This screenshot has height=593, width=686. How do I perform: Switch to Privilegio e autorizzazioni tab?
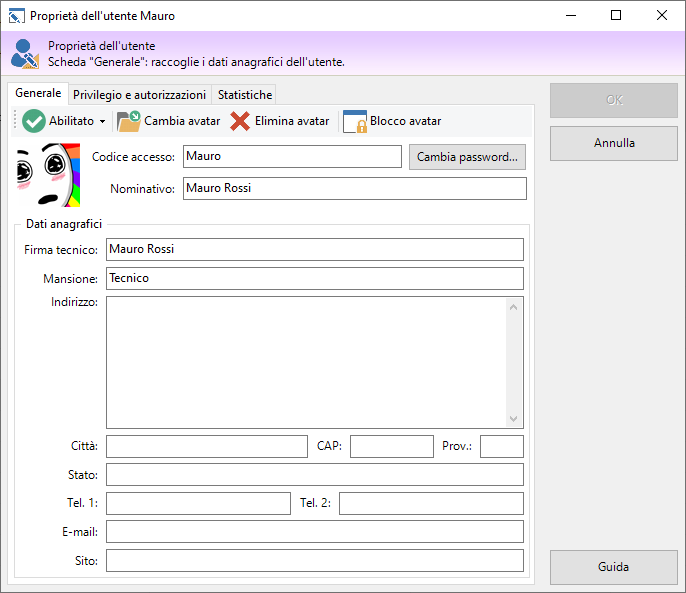click(139, 95)
